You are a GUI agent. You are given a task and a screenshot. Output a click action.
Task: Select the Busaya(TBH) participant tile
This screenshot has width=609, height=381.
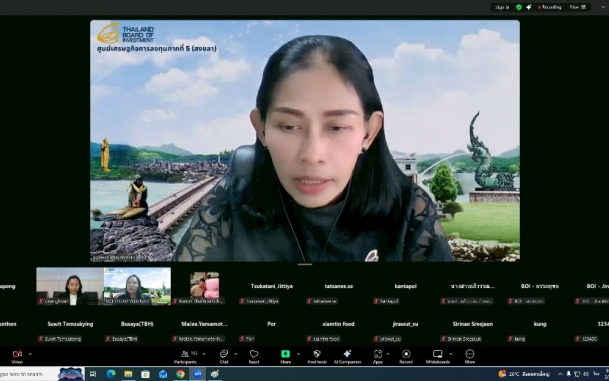pyautogui.click(x=137, y=324)
